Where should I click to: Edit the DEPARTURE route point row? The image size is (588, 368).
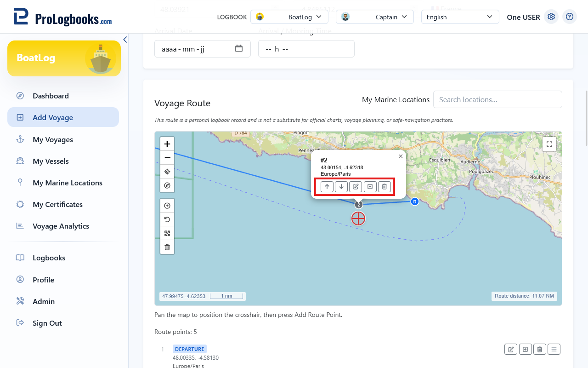[510, 349]
